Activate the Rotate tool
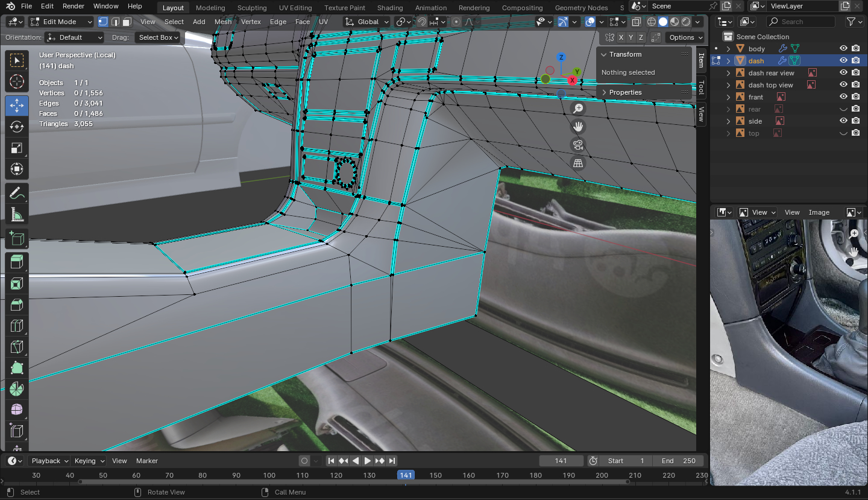The width and height of the screenshot is (868, 500). tap(17, 127)
